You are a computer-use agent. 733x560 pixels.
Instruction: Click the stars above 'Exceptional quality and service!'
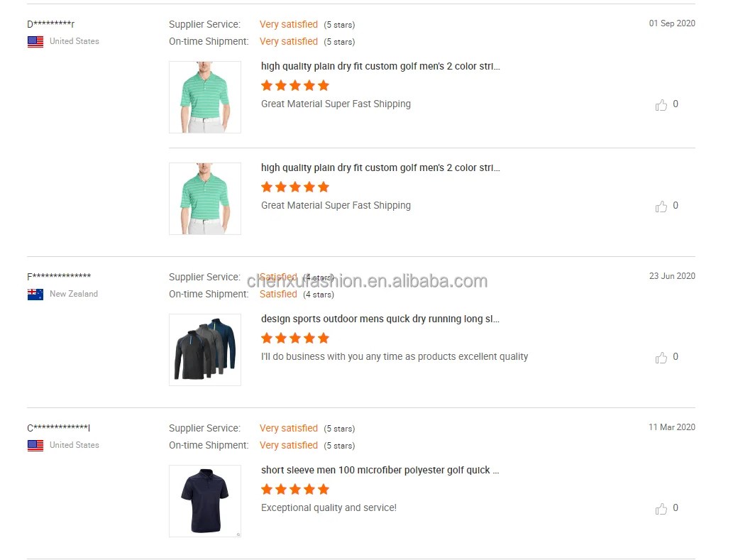[295, 490]
